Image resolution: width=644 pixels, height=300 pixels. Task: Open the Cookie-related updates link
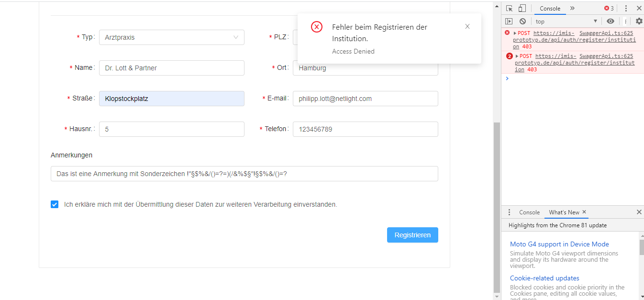[x=544, y=278]
